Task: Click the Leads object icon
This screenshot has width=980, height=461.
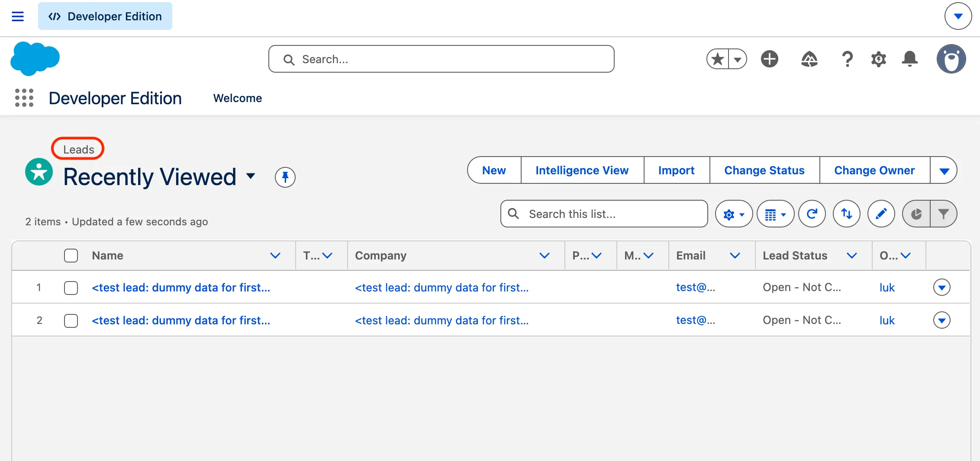Action: (x=39, y=172)
